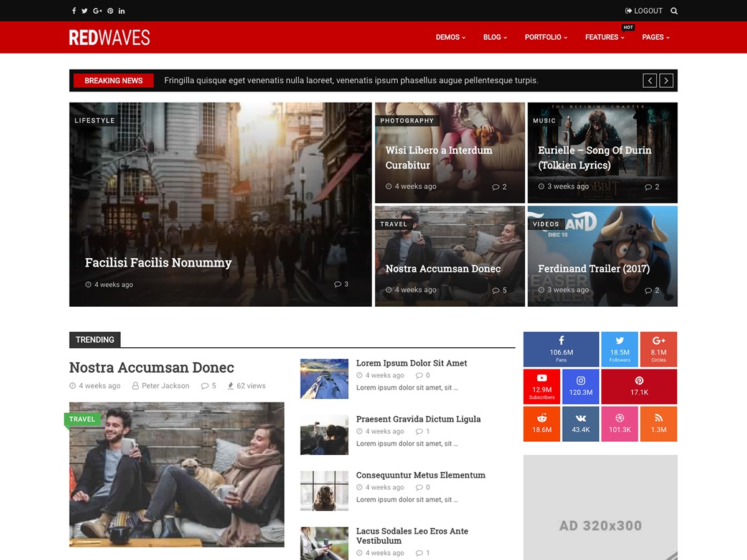This screenshot has height=560, width=747.
Task: Click the BREAKING NEWS label
Action: [x=113, y=80]
